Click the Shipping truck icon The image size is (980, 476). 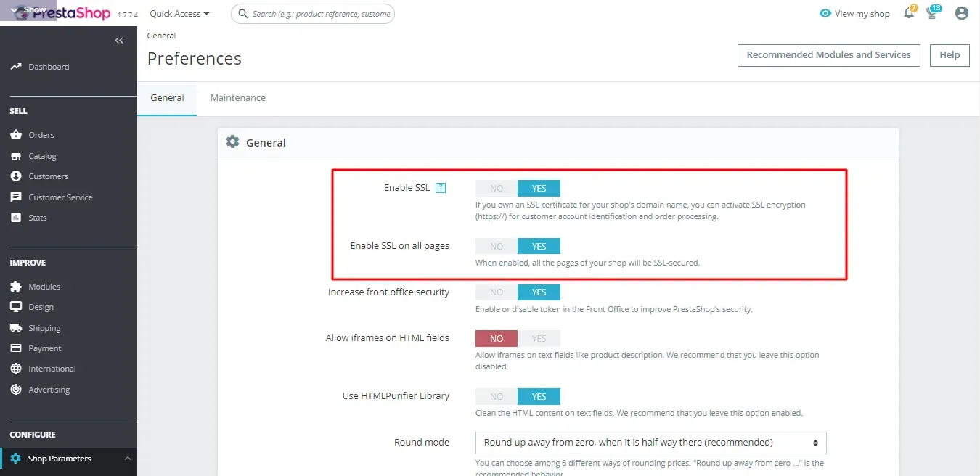(x=16, y=328)
